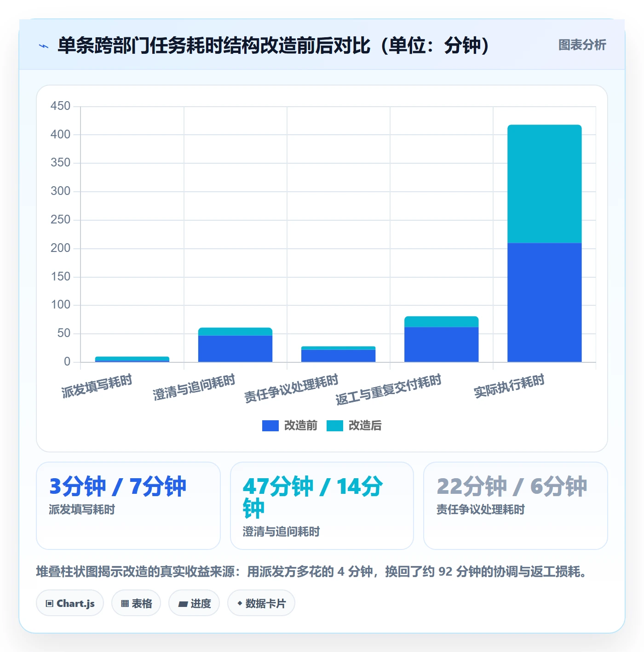Viewport: 644px width, 652px height.
Task: Click the 责任争议处理耗时 caption in the third stat card
Action: point(481,509)
